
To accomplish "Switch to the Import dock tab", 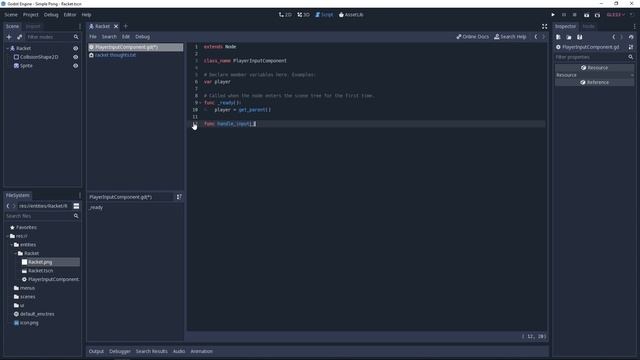I will pyautogui.click(x=33, y=27).
